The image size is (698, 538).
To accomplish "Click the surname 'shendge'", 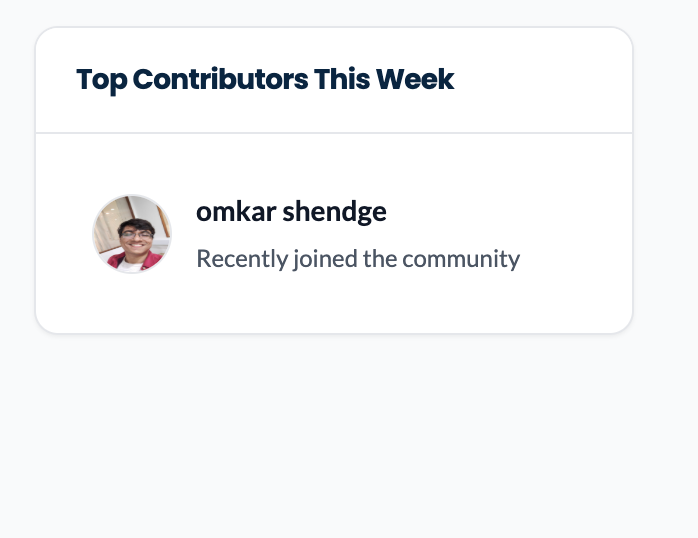I will pyautogui.click(x=334, y=212).
